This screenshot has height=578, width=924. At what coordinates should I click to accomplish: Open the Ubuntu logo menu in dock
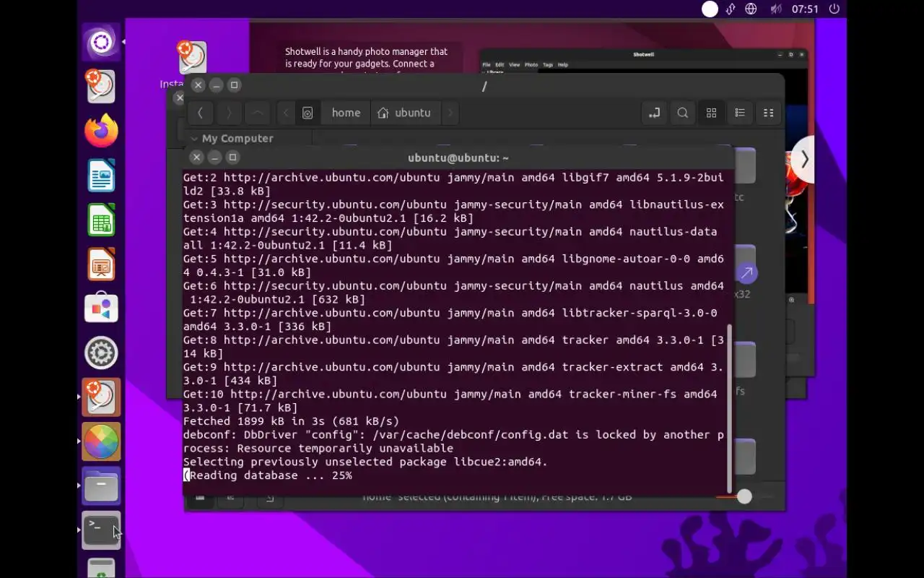click(x=101, y=43)
